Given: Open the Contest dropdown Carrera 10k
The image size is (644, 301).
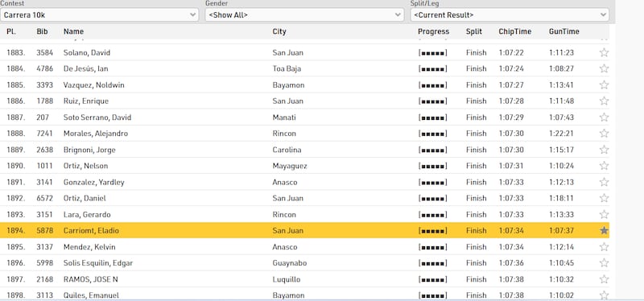Looking at the screenshot, I should point(99,14).
